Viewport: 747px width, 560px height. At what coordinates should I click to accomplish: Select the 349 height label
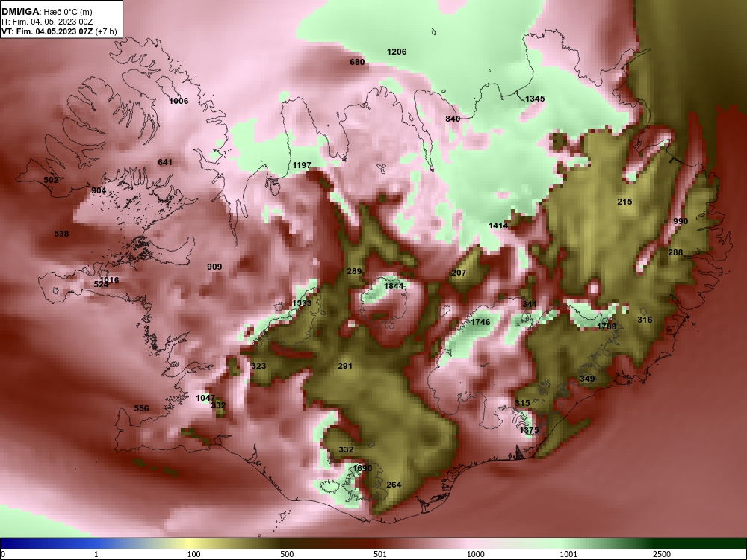(x=587, y=379)
